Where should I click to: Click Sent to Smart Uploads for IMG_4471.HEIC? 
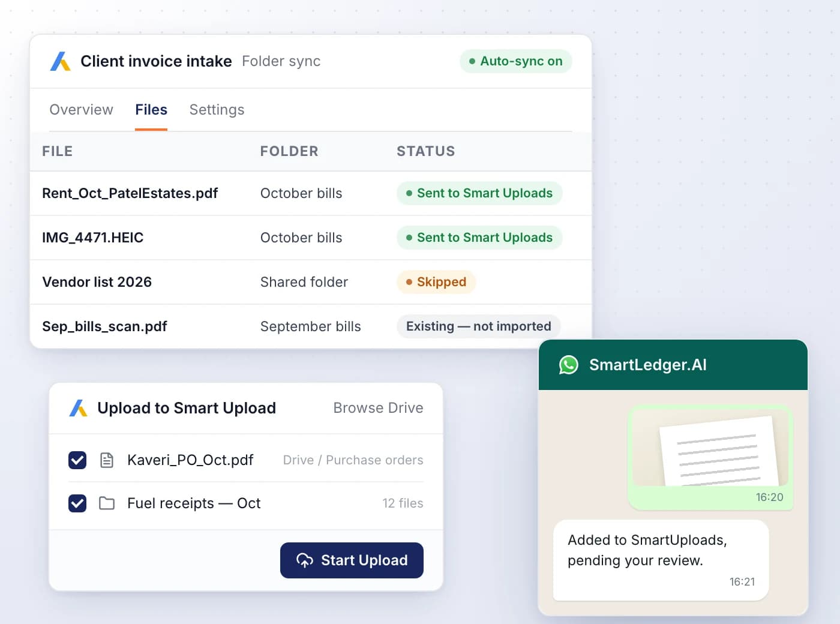479,238
